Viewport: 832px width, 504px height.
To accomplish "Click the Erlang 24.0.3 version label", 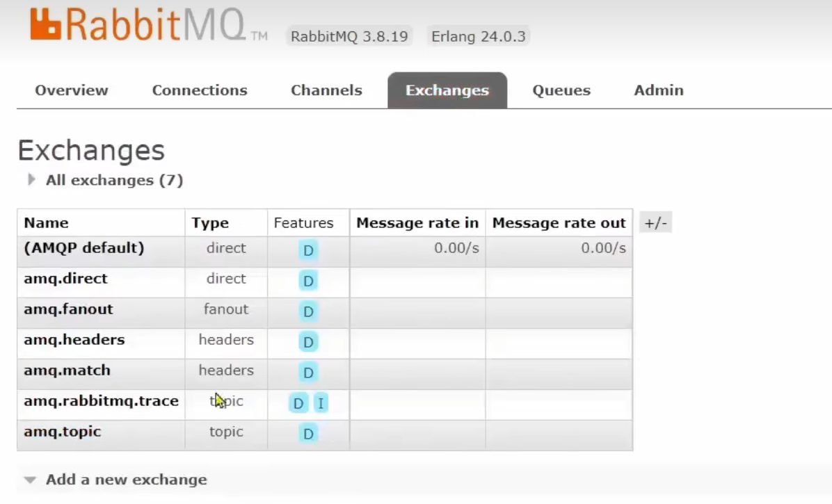I will point(478,37).
